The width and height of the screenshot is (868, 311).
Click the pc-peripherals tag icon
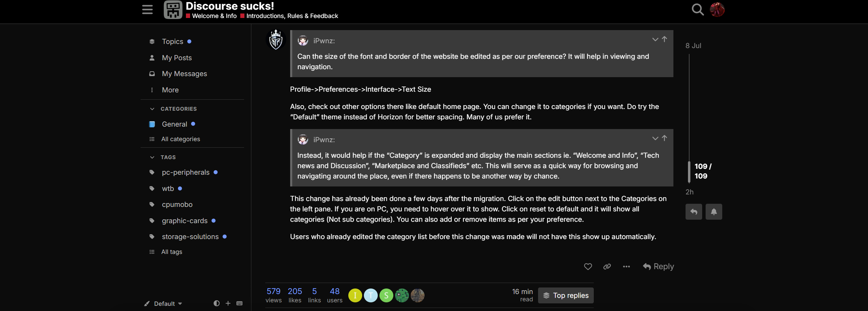tap(152, 172)
